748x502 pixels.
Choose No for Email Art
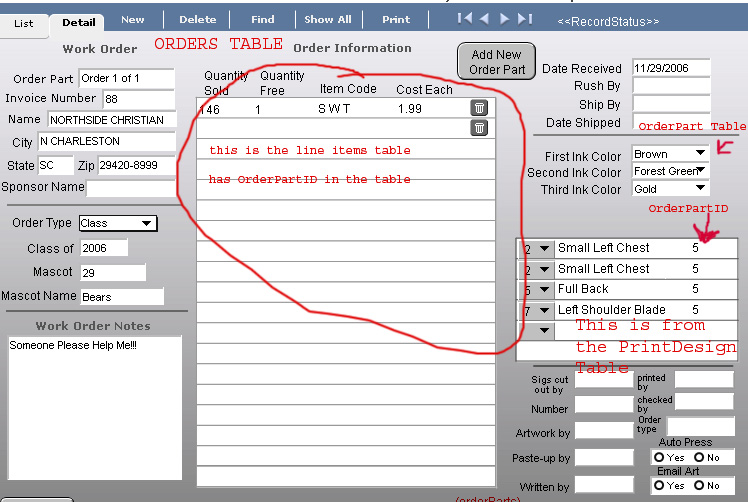point(699,485)
